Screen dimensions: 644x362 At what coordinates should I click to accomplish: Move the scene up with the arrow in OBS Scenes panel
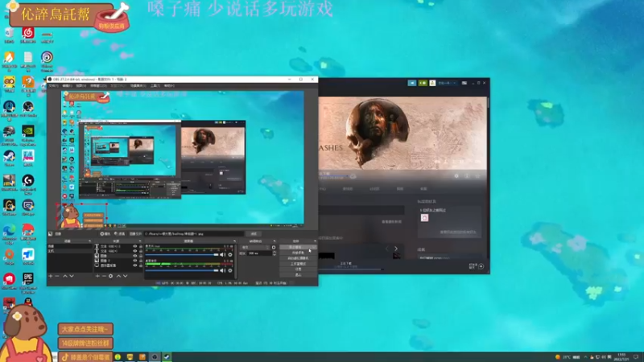click(x=65, y=276)
